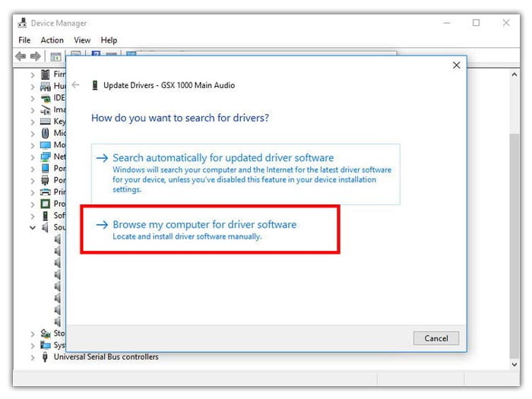The height and width of the screenshot is (399, 532).
Task: Select Universal Serial Bus controllers tree label
Action: click(x=106, y=357)
